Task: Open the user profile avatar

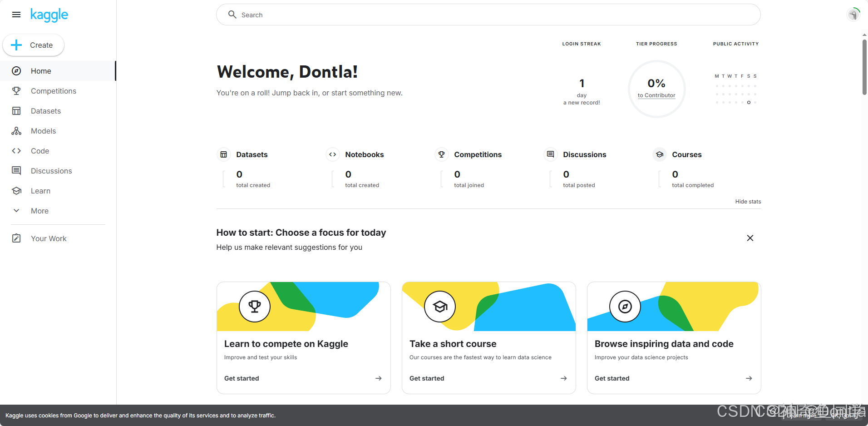Action: click(x=853, y=15)
